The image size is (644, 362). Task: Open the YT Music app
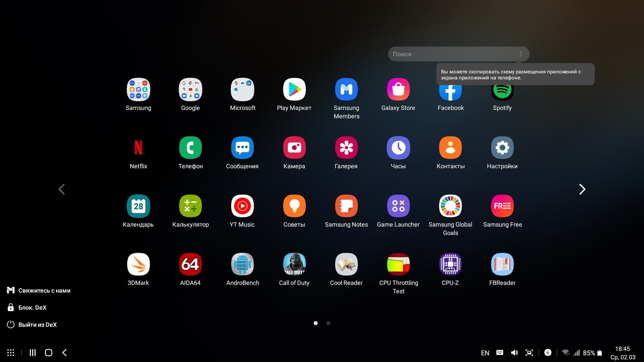(x=242, y=206)
